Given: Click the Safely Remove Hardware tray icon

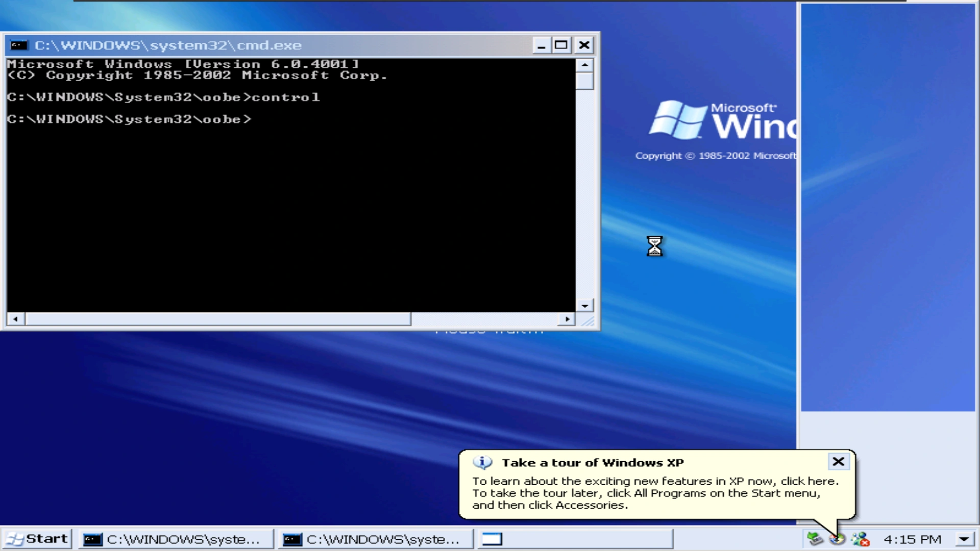Looking at the screenshot, I should coord(815,539).
